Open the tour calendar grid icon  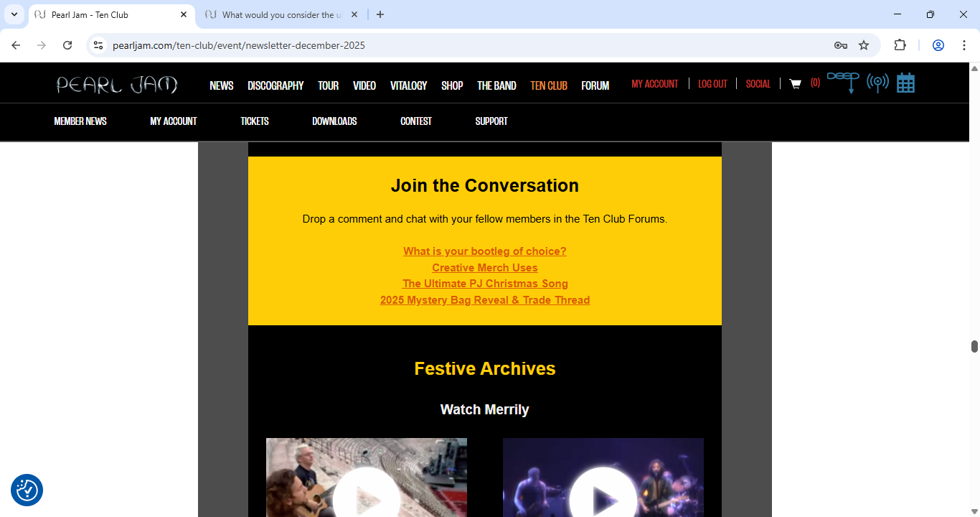905,83
